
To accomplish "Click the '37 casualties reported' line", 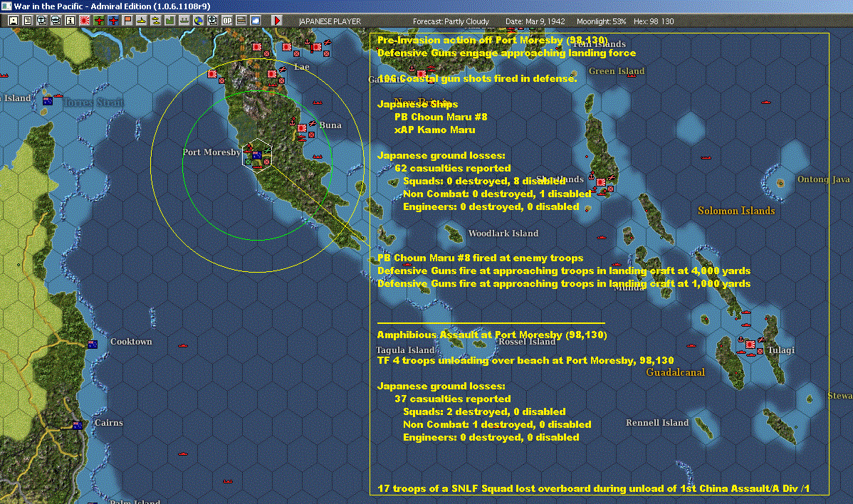I will [453, 399].
